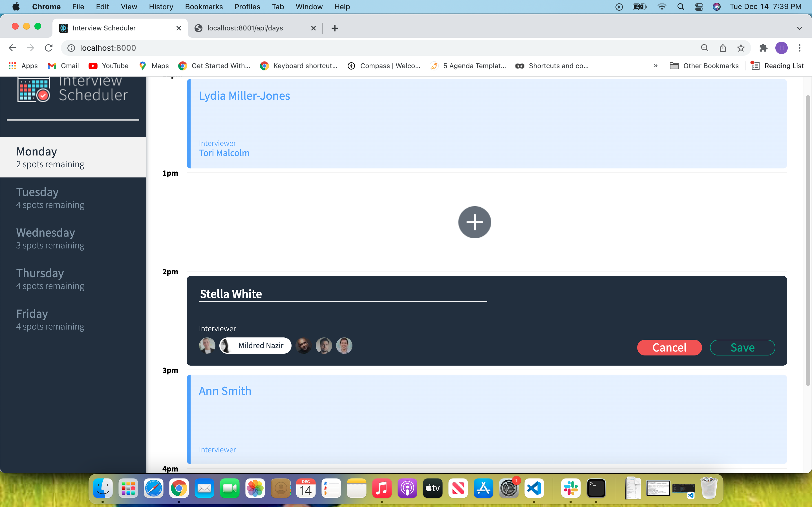Screen dimensions: 812x507
Task: Expand the overflow bookmarks chevron
Action: (x=655, y=66)
